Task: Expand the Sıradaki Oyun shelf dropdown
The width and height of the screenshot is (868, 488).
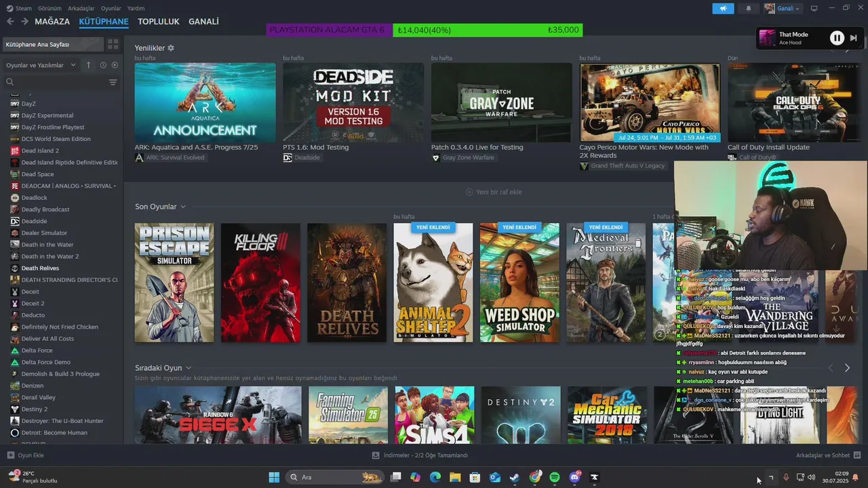Action: [189, 368]
